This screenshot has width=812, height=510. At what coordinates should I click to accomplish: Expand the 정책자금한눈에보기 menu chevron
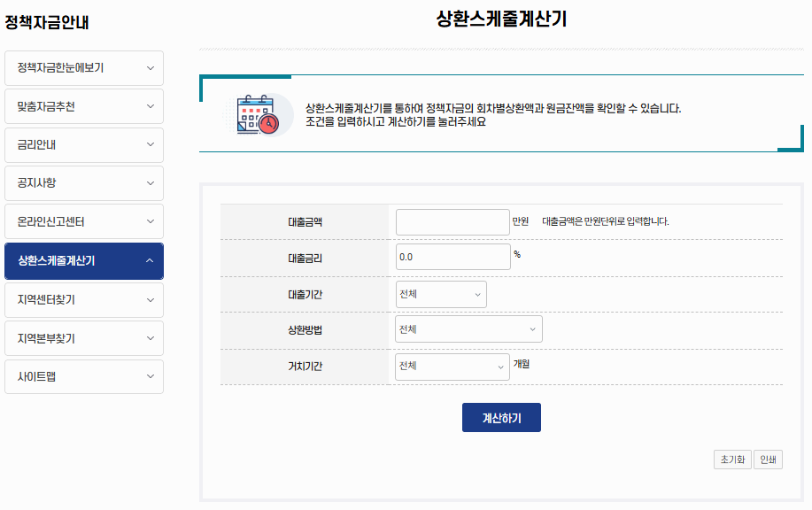[x=149, y=67]
